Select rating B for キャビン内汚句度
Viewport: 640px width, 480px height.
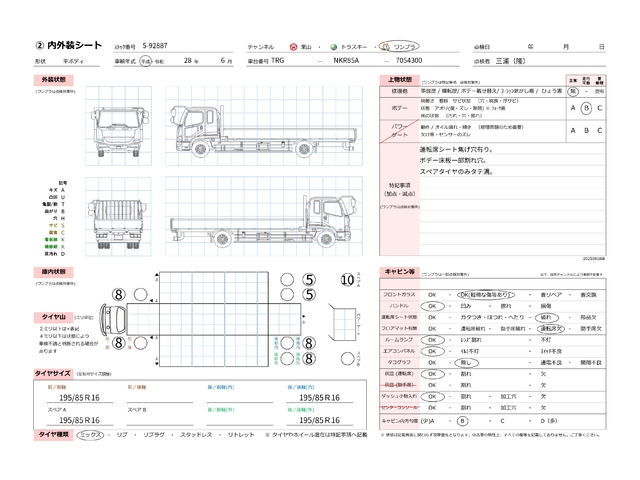tap(462, 421)
